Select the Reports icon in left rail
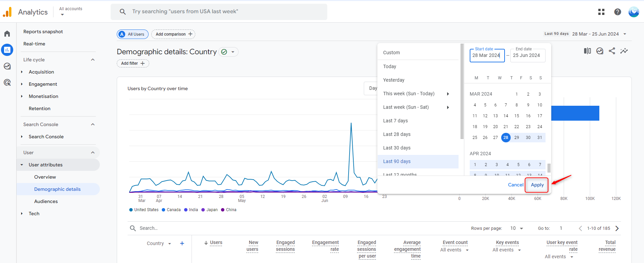The image size is (644, 263). (7, 50)
